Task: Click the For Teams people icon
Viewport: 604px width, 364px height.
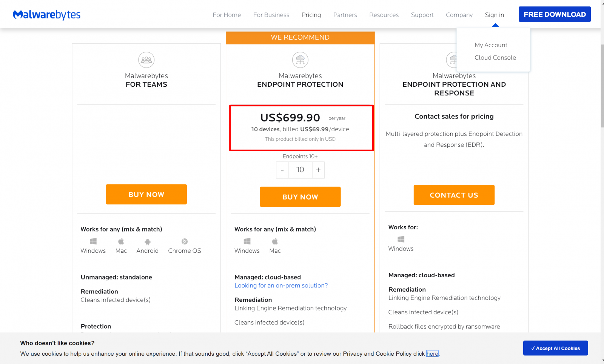Action: click(x=146, y=60)
